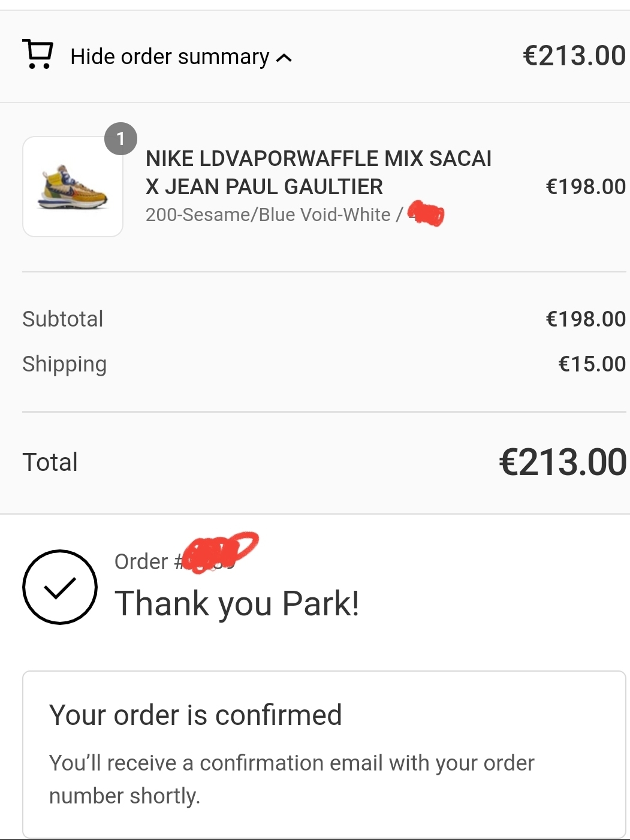Image resolution: width=630 pixels, height=840 pixels.
Task: Click the €213.00 total in the header
Action: [x=574, y=56]
